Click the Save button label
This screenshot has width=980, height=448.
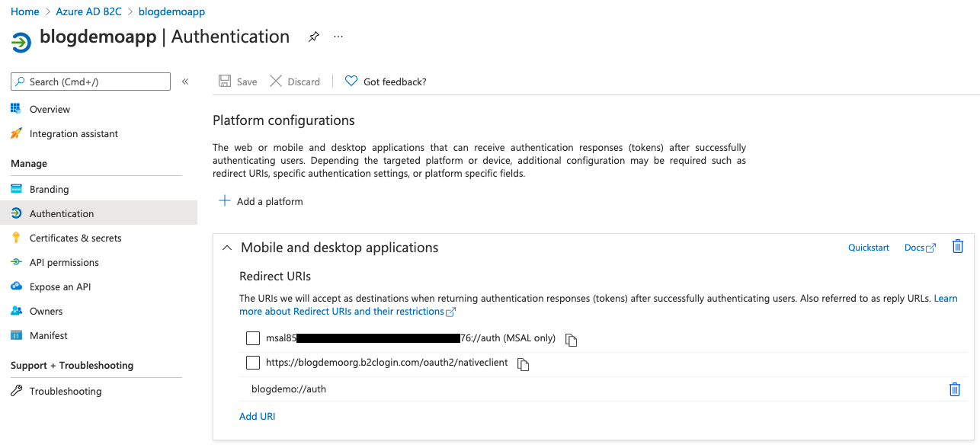click(x=247, y=82)
